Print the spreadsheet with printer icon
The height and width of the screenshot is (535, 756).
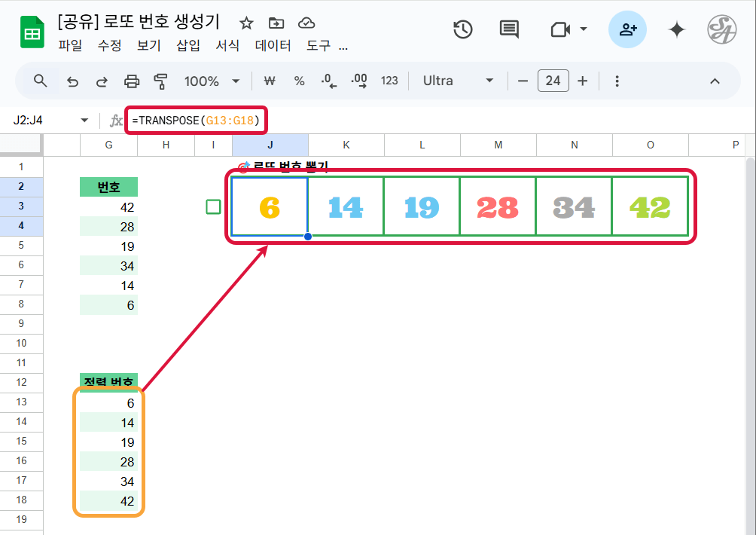click(132, 81)
